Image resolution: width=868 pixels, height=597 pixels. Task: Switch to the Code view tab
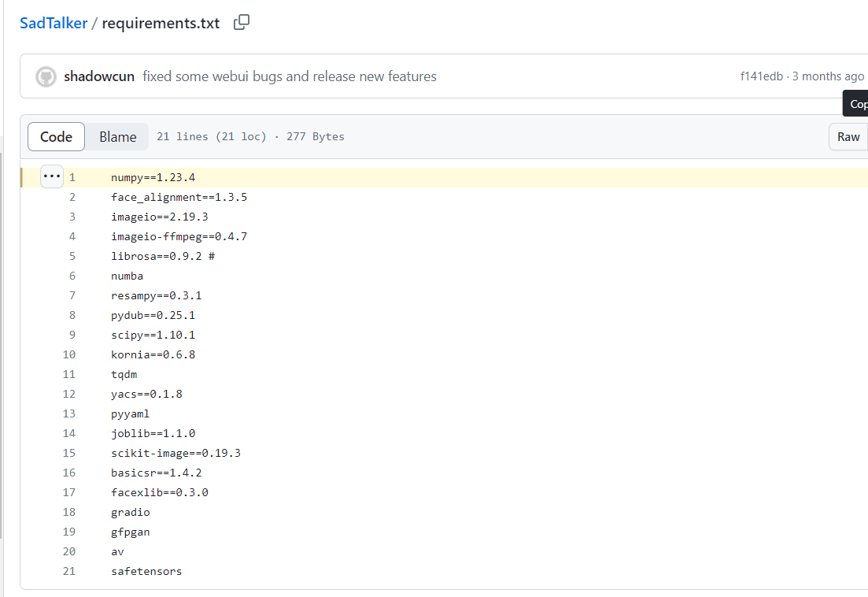pyautogui.click(x=56, y=137)
